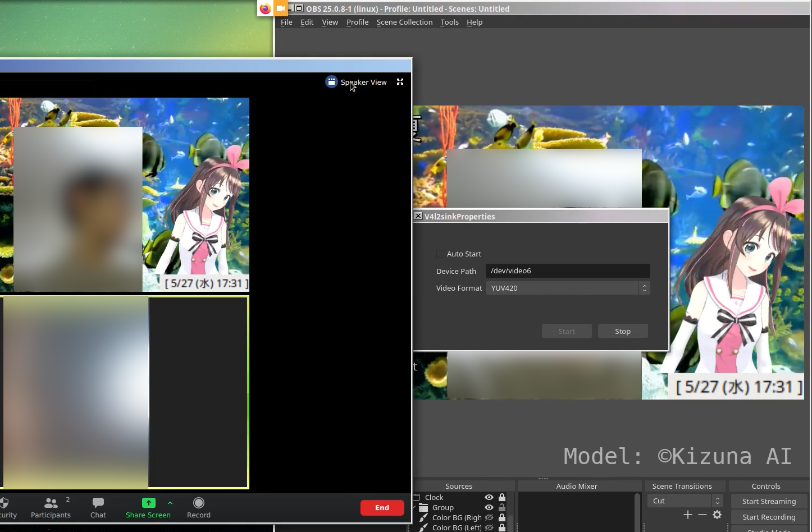This screenshot has width=812, height=532.
Task: Click the OBS preview clock overlay
Action: [739, 387]
